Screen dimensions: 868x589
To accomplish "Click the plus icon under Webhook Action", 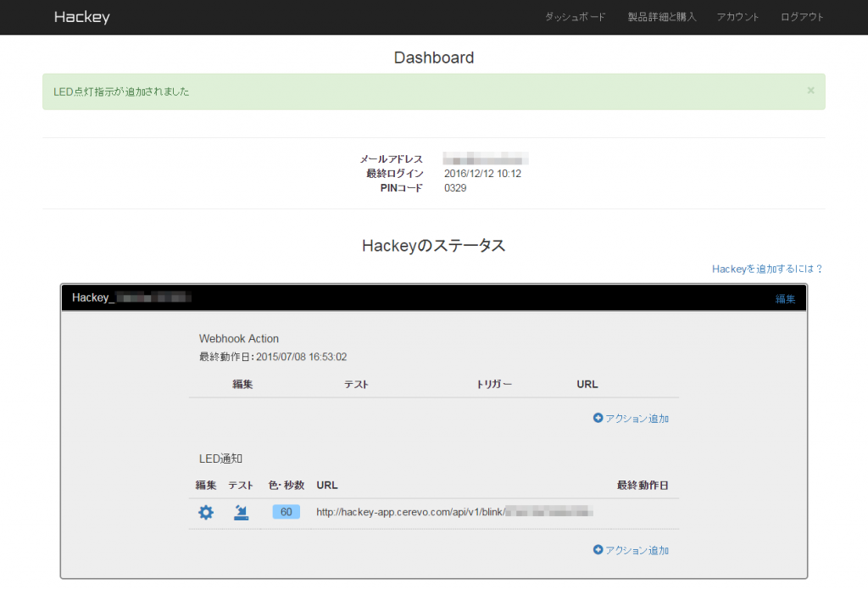I will [598, 418].
